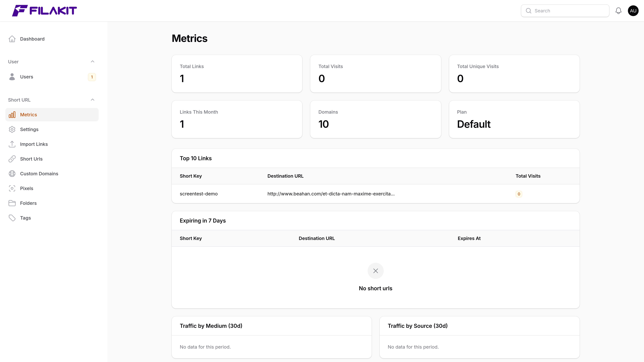Click the Settings gear icon
The width and height of the screenshot is (644, 362).
[12, 129]
